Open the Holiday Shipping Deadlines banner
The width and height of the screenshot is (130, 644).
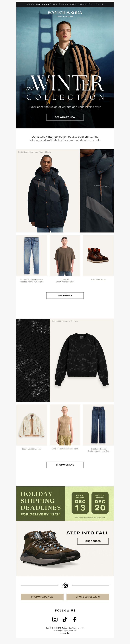65,503
